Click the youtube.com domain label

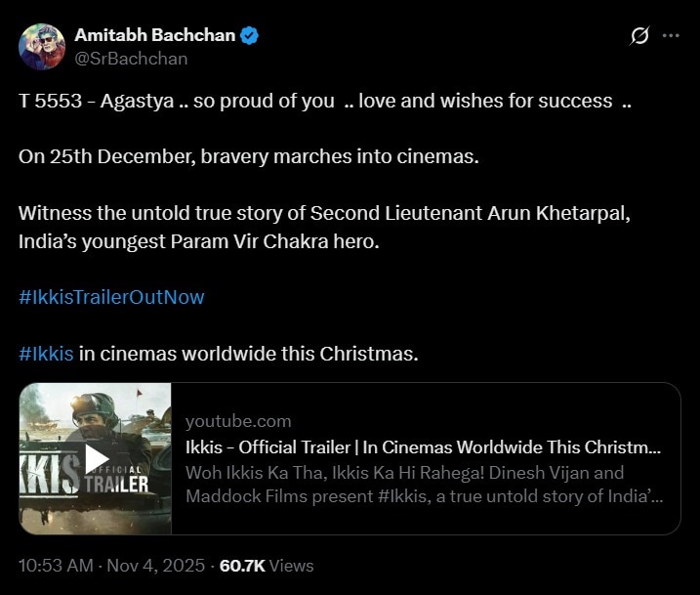click(238, 421)
